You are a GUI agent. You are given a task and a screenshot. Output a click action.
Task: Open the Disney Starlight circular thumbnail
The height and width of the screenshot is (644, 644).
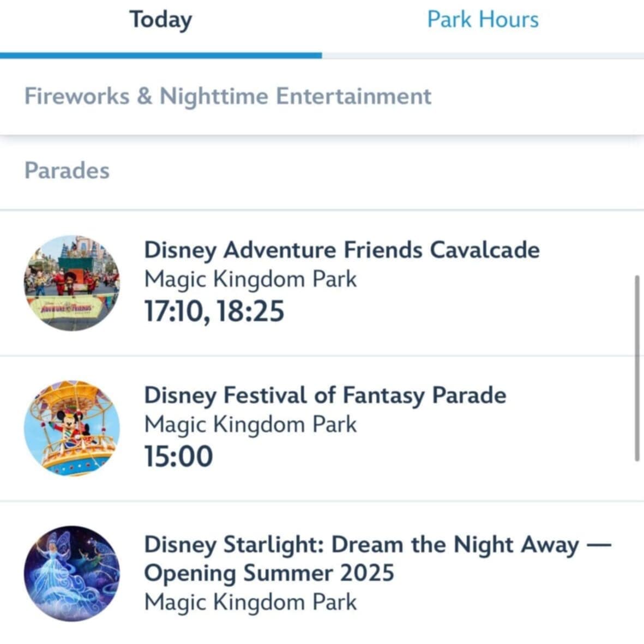71,573
